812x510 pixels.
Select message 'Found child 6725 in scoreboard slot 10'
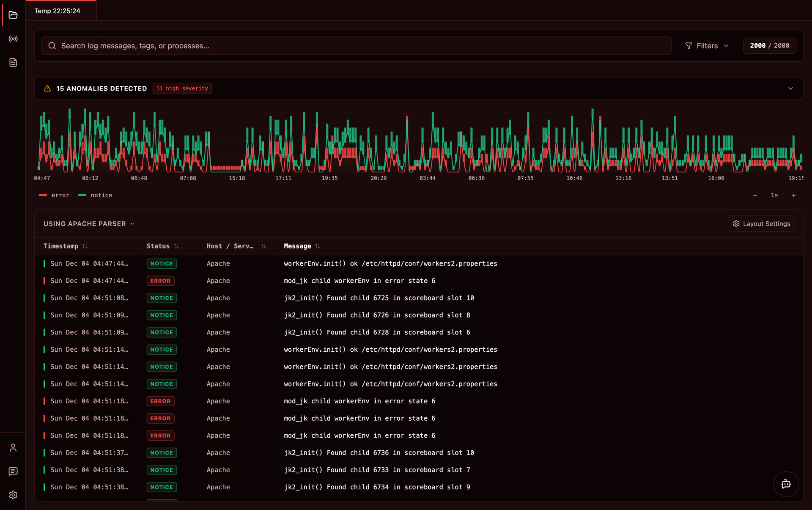click(379, 298)
